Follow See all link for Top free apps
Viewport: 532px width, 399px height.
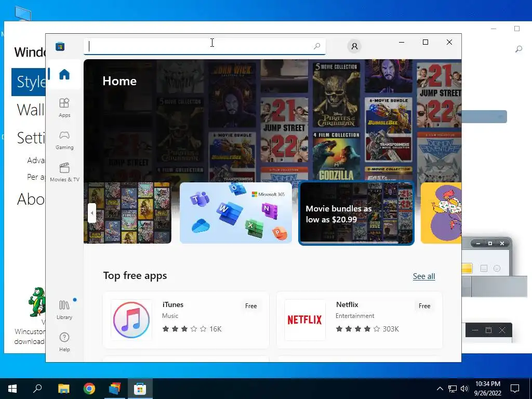[x=424, y=276]
